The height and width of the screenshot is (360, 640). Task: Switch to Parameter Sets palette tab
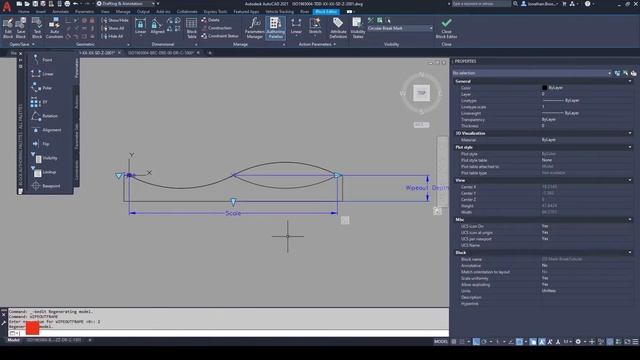(76, 137)
